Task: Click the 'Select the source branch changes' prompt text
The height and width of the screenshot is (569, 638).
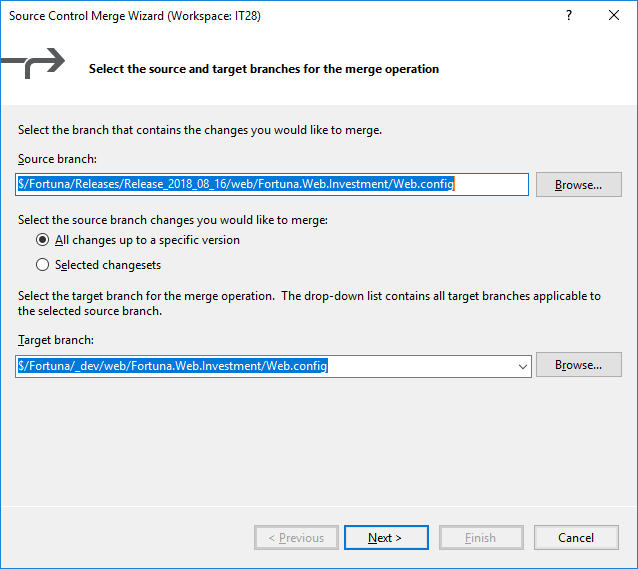Action: tap(173, 219)
